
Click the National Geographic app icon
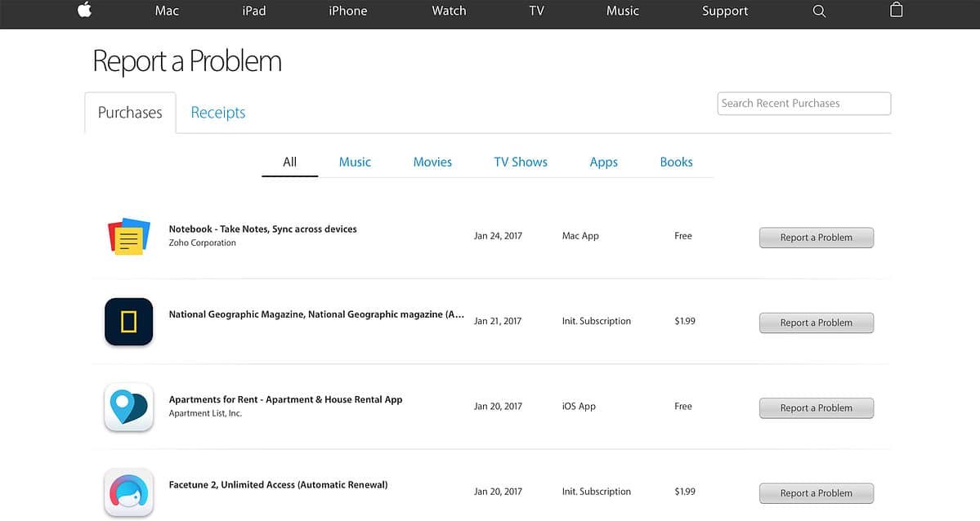(129, 322)
